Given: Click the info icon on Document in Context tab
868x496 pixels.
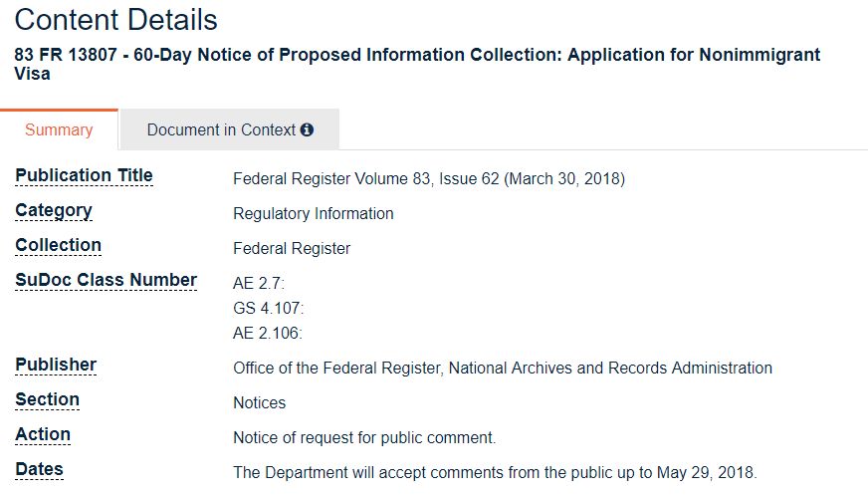Looking at the screenshot, I should pos(307,129).
